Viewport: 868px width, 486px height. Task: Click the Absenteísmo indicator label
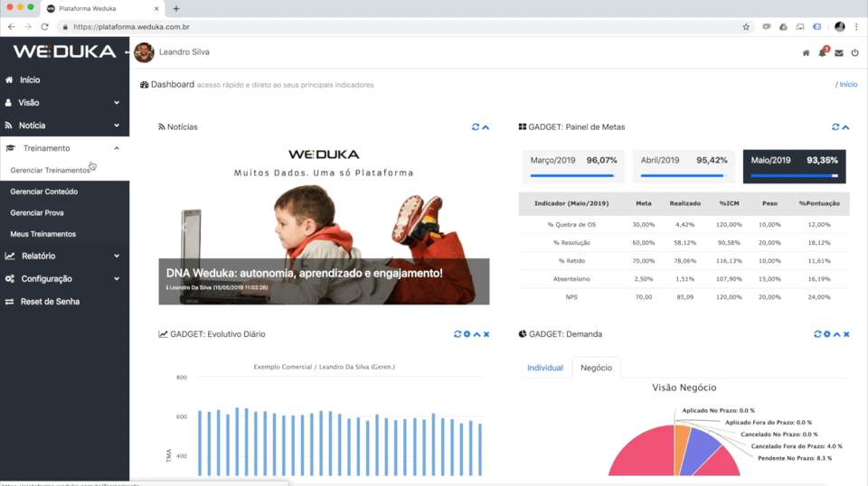click(571, 279)
